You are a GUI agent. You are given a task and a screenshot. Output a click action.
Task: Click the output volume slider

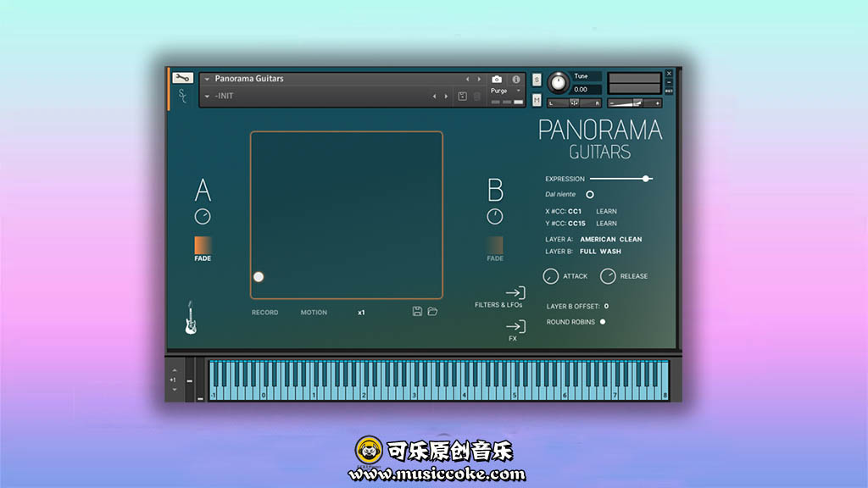coord(634,103)
